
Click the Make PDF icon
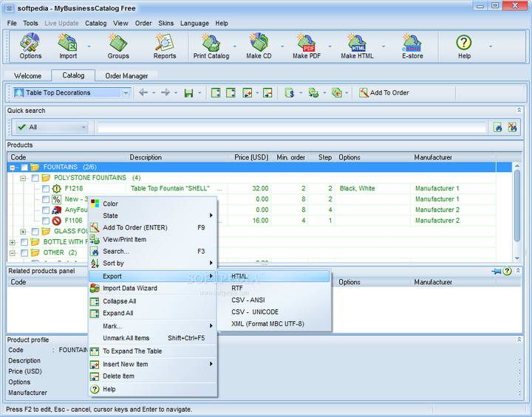(307, 46)
